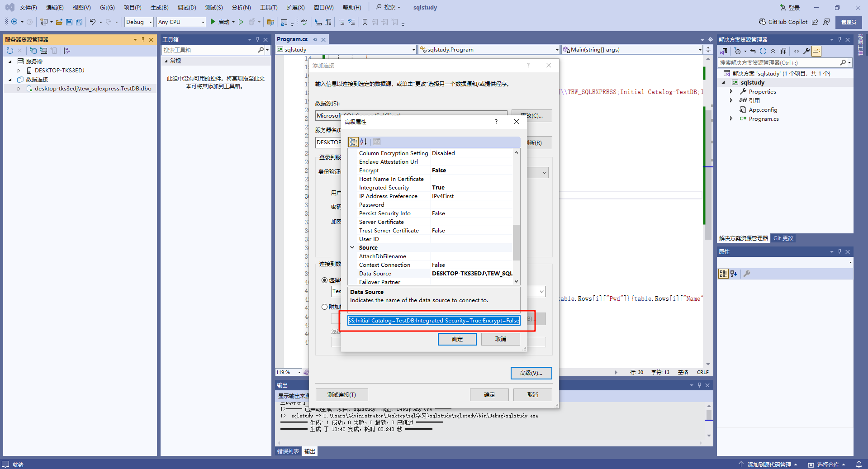
Task: Open the 调试(D) menu
Action: (x=187, y=7)
